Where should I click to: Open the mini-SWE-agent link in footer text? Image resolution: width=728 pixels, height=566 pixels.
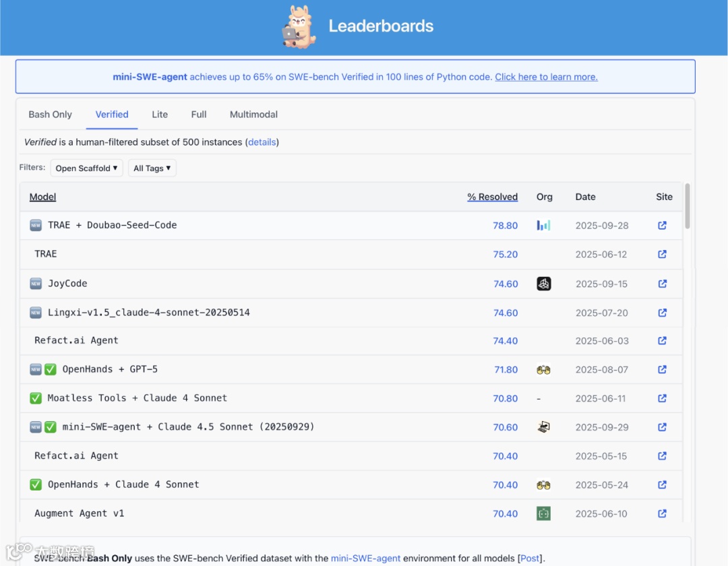click(x=365, y=559)
